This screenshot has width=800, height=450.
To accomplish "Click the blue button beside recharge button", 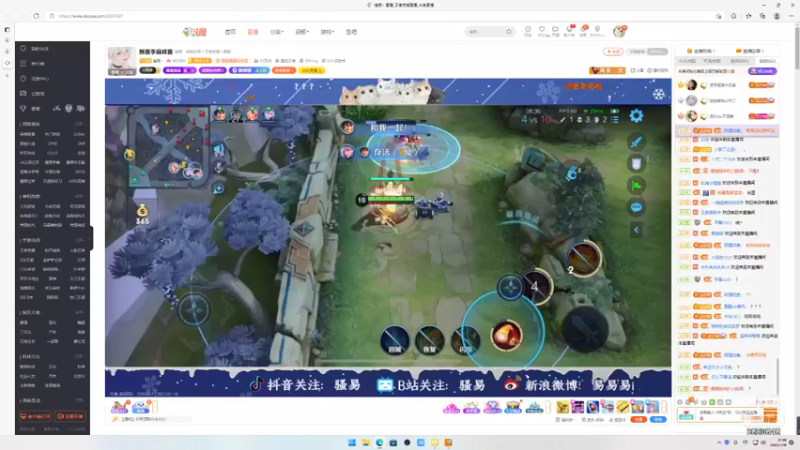I will (658, 419).
